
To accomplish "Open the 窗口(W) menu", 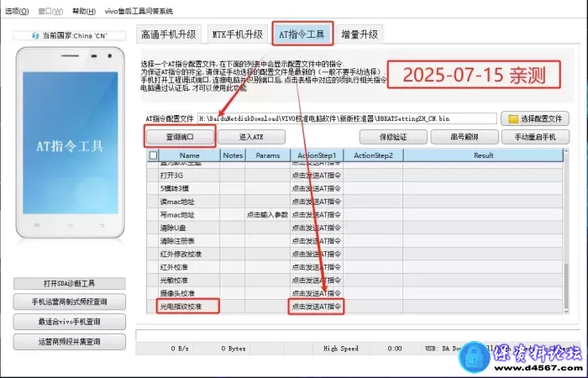I will pyautogui.click(x=50, y=11).
